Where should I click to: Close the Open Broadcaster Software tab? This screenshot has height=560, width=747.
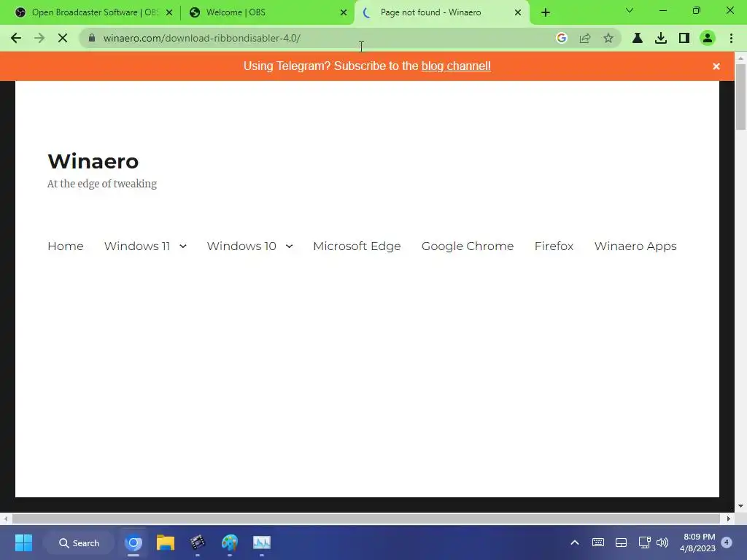click(169, 12)
